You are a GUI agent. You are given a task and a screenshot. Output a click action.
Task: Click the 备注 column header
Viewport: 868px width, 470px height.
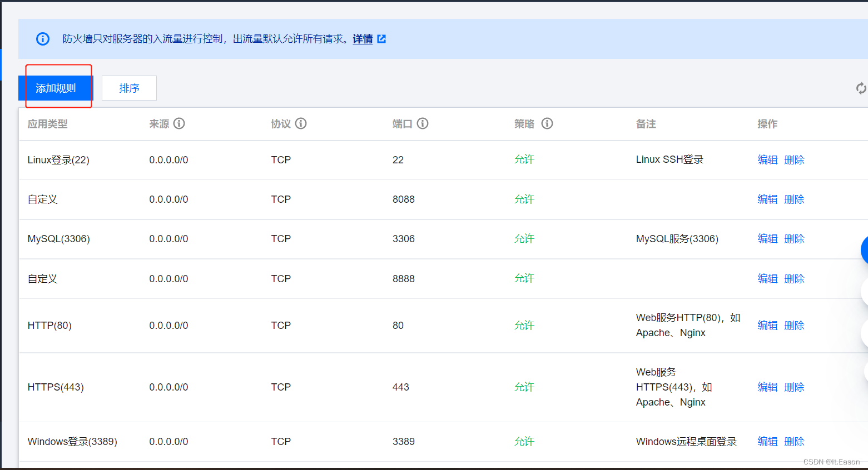(646, 124)
